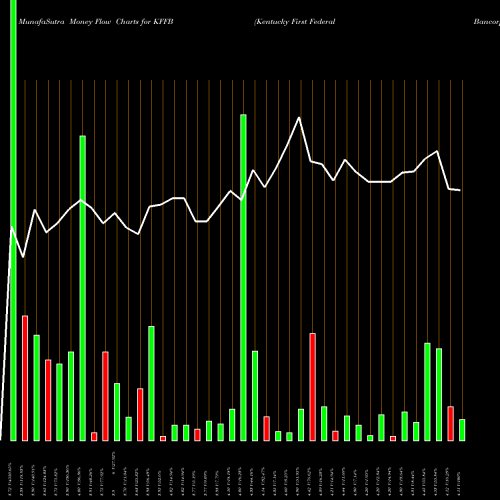Select the tallest red money flow bar
This screenshot has height=500, width=500.
click(x=25, y=378)
